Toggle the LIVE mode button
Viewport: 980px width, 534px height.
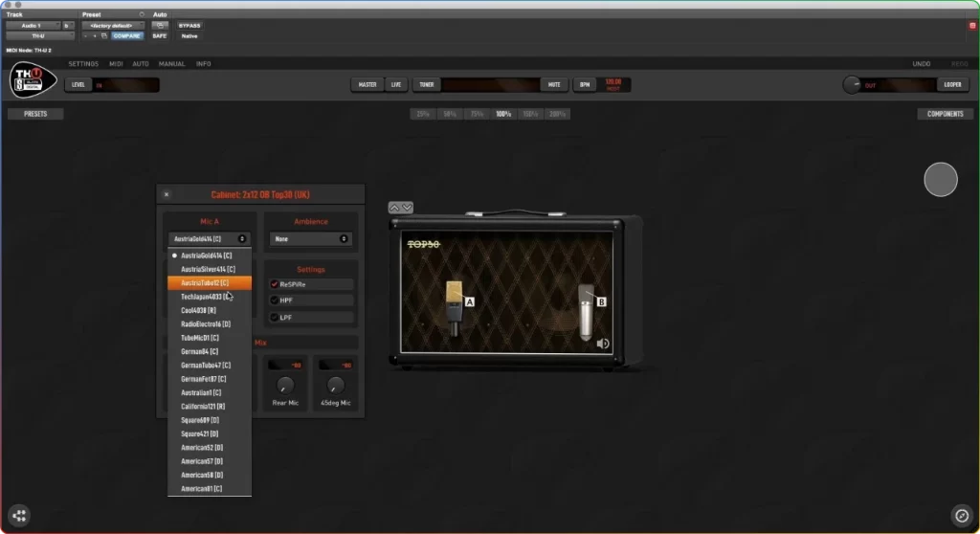point(396,84)
